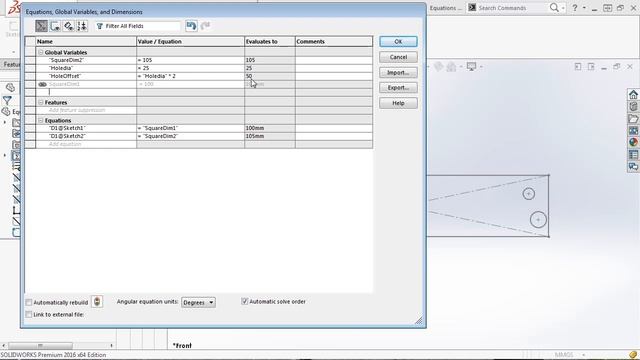Click the Add feature suppression placeholder cell
Image resolution: width=640 pixels, height=360 pixels.
(x=86, y=110)
